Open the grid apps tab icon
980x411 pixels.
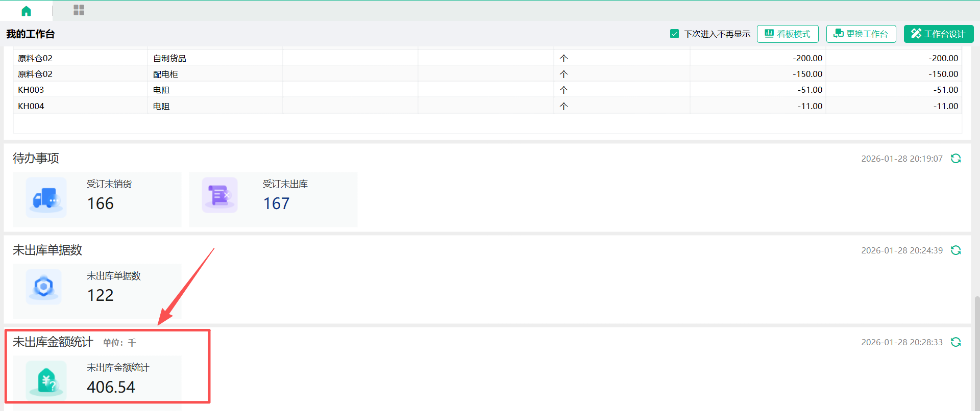pos(79,10)
